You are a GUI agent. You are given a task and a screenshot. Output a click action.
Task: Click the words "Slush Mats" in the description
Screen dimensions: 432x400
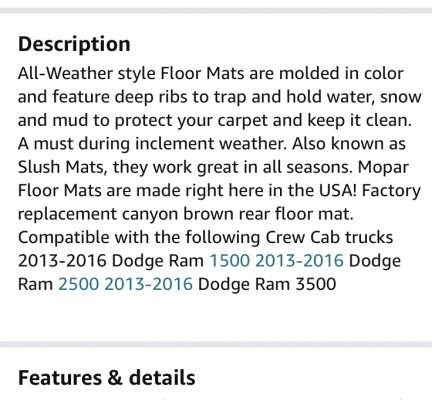coord(61,167)
